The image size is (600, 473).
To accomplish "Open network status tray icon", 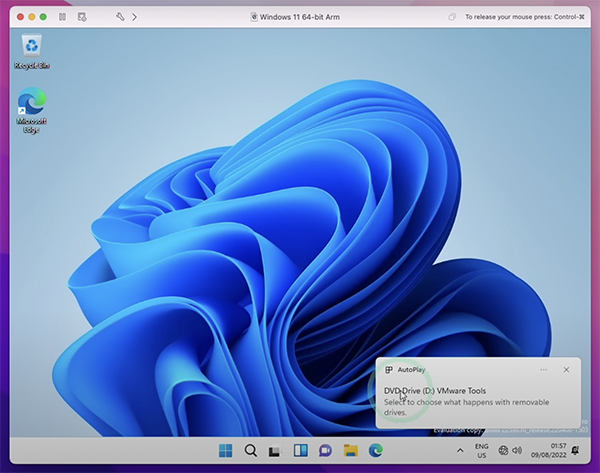I will [503, 450].
